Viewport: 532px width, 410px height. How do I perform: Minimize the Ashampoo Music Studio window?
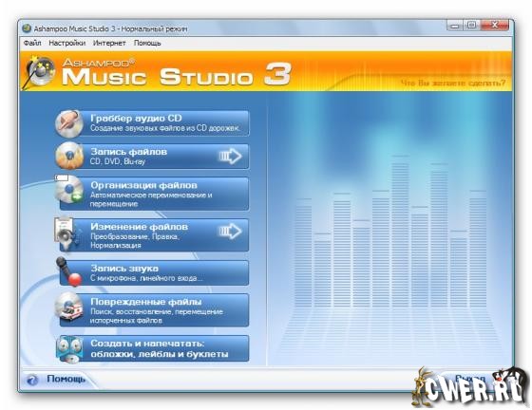click(x=455, y=26)
